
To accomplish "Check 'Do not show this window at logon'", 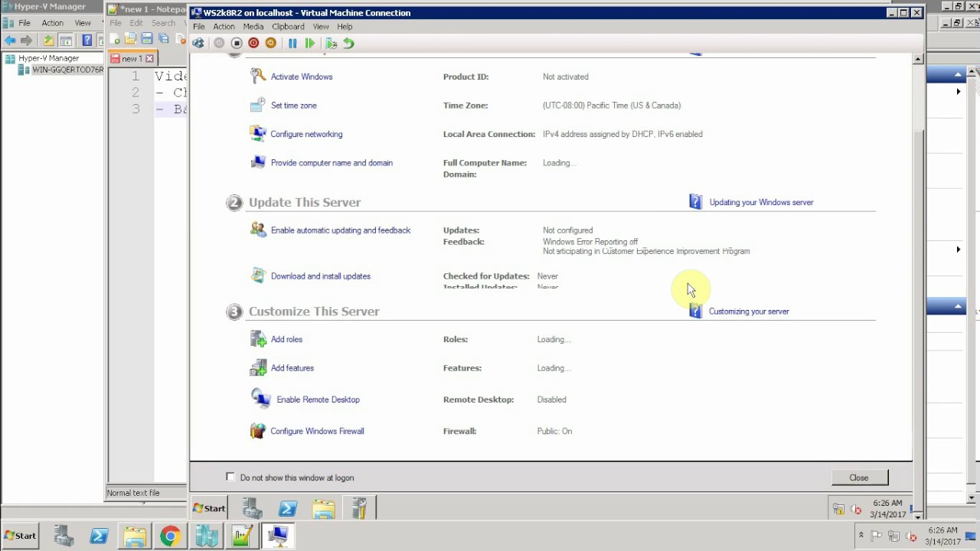I will click(x=230, y=477).
